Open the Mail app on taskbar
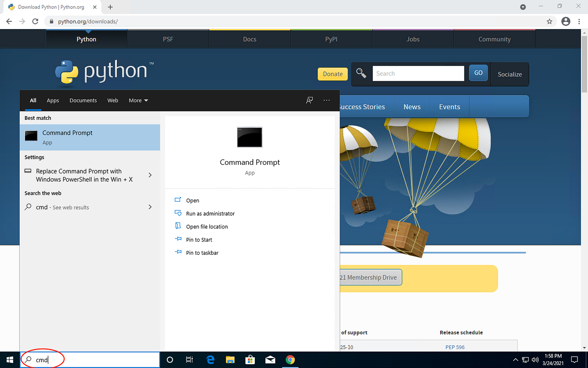The height and width of the screenshot is (368, 588). (x=270, y=360)
